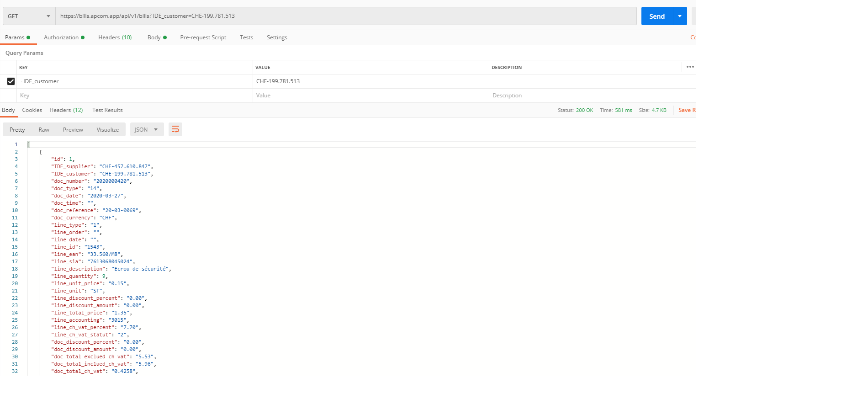Open the response Headers (12) tab

coord(66,110)
